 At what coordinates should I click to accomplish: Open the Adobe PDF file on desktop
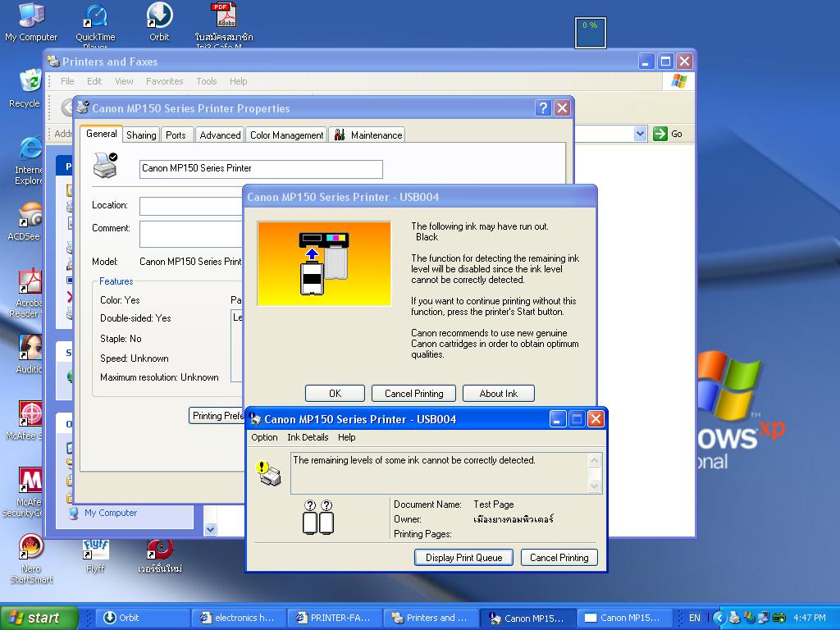click(224, 24)
